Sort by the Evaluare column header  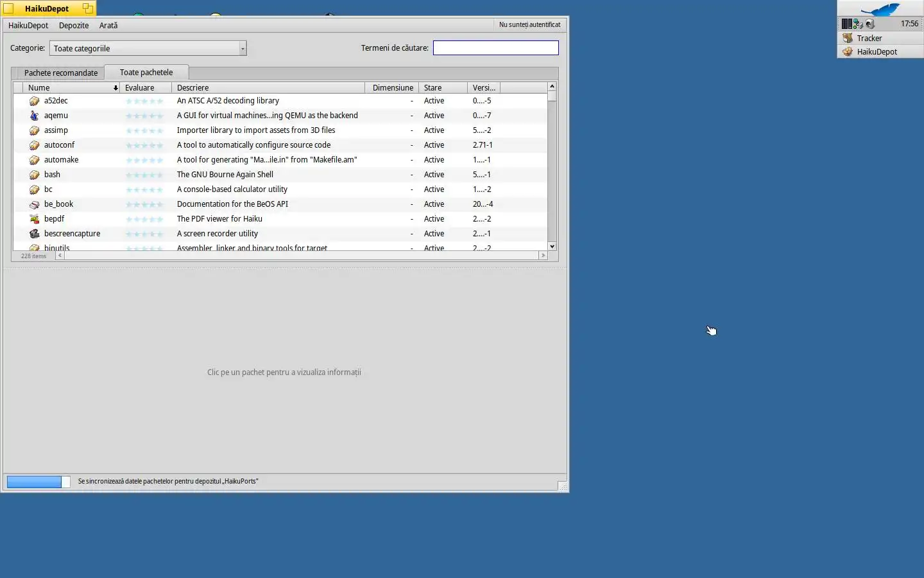[146, 87]
